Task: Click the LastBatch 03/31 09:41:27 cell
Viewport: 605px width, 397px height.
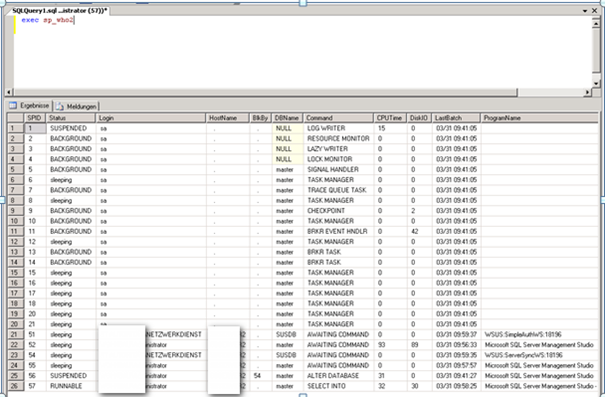Action: coord(456,376)
